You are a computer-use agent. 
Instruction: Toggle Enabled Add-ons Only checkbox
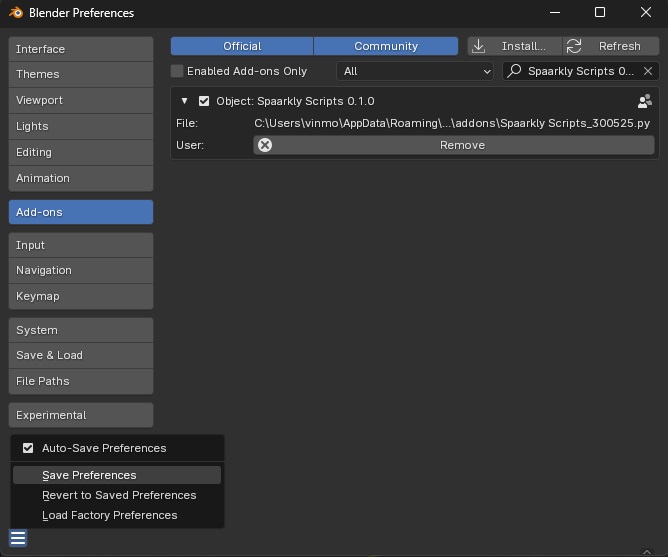177,71
